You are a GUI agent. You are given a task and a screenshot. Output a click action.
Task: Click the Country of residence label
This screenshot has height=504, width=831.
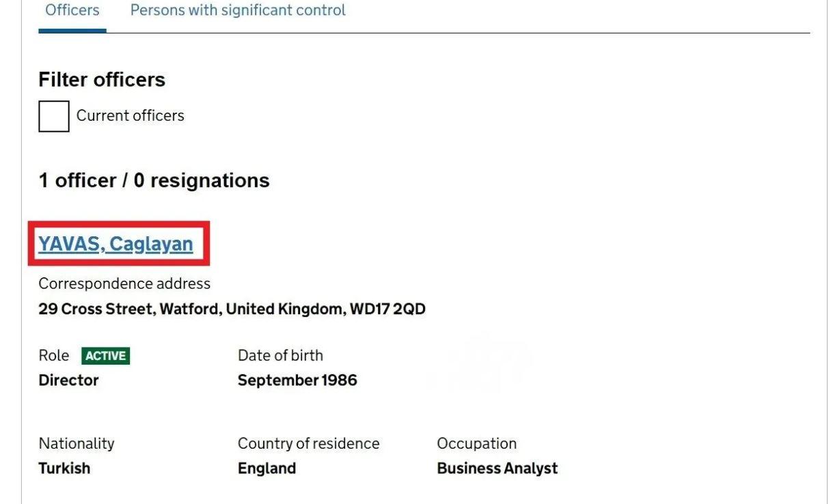pos(308,444)
